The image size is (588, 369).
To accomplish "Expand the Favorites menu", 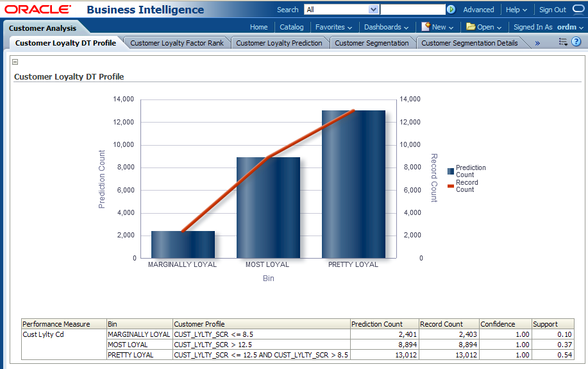I will click(333, 27).
